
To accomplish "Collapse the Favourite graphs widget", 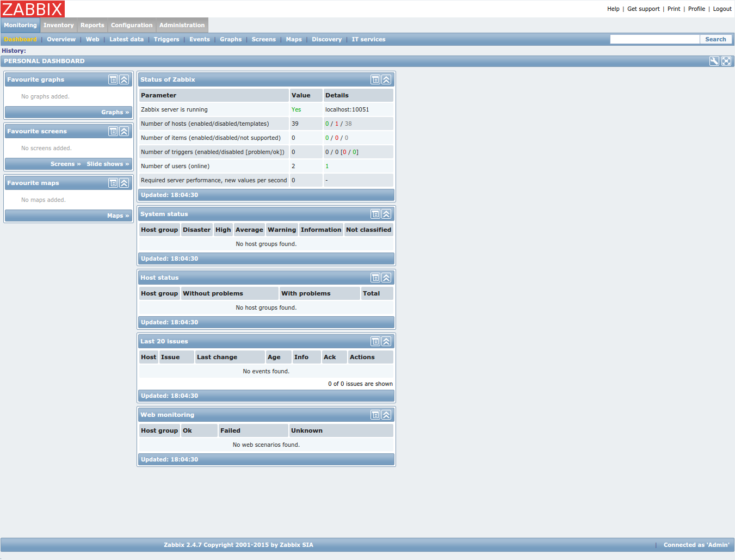I will (x=124, y=79).
